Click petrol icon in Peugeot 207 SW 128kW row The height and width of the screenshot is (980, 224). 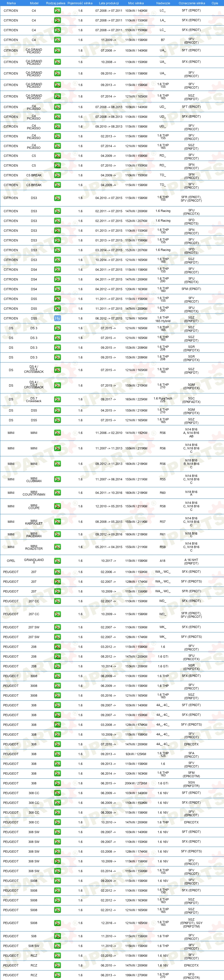pyautogui.click(x=57, y=637)
